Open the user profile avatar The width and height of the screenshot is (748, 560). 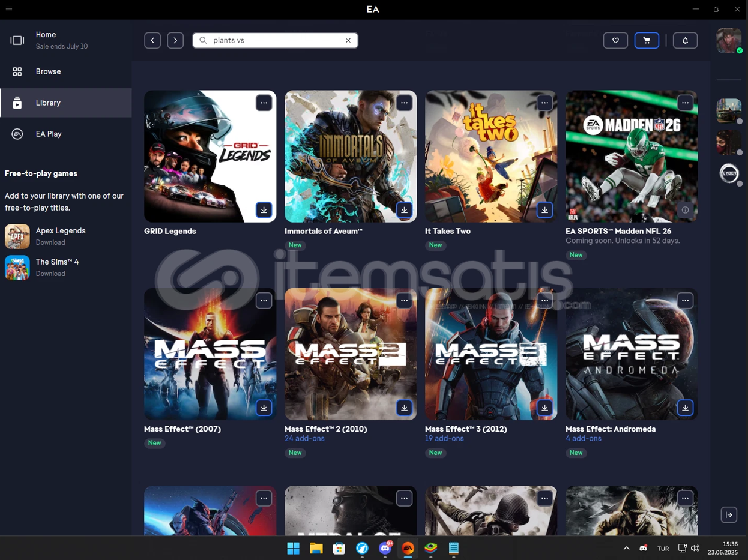729,40
